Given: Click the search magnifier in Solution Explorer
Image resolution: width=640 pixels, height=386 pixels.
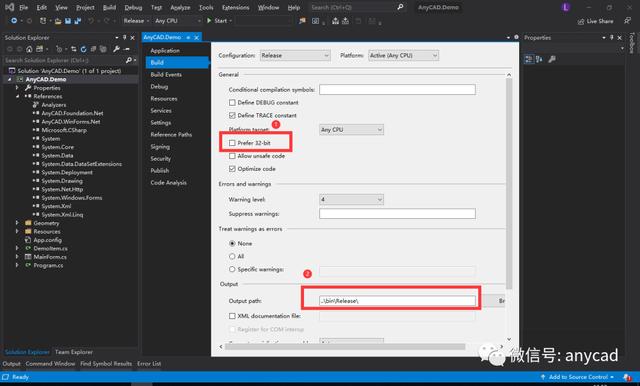Looking at the screenshot, I should coord(129,60).
